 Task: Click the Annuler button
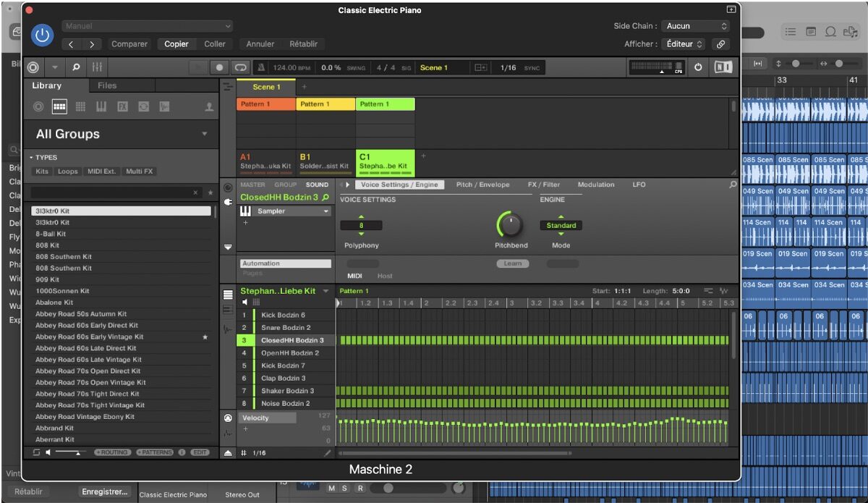[260, 44]
